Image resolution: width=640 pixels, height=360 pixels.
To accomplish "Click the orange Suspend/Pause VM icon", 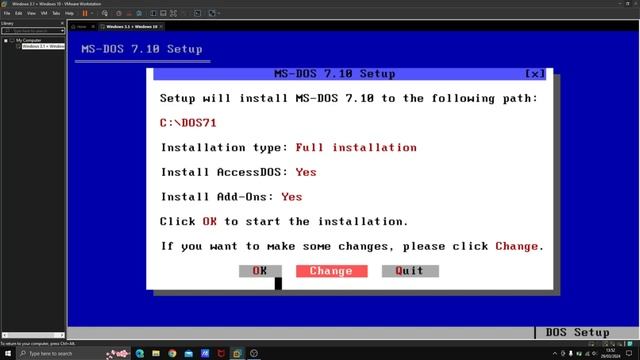I will (x=85, y=13).
